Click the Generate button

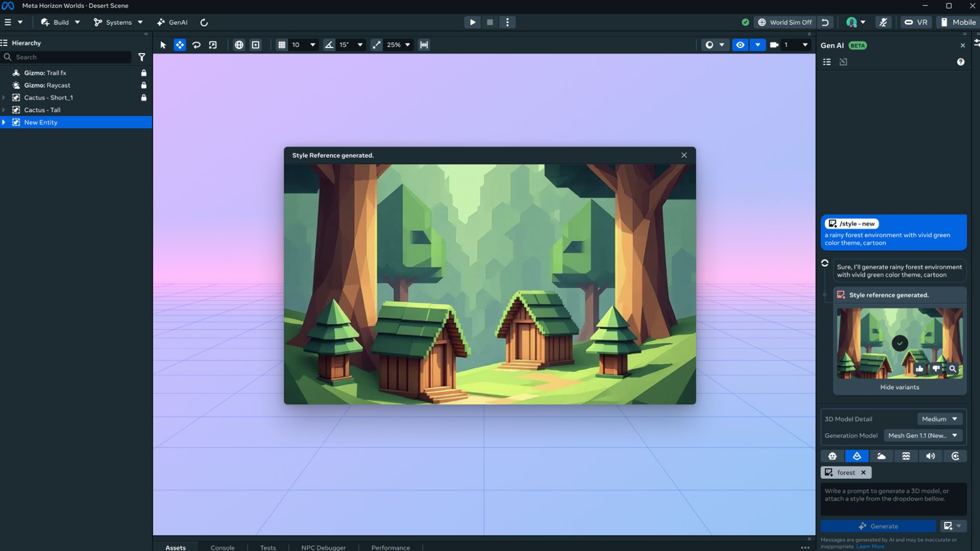878,526
